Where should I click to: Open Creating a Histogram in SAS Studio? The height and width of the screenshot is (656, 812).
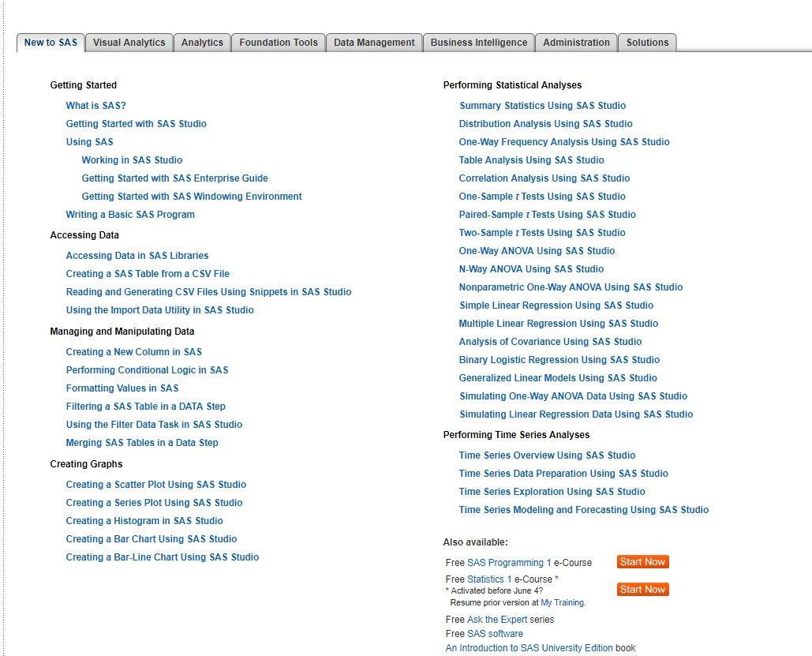(x=144, y=521)
